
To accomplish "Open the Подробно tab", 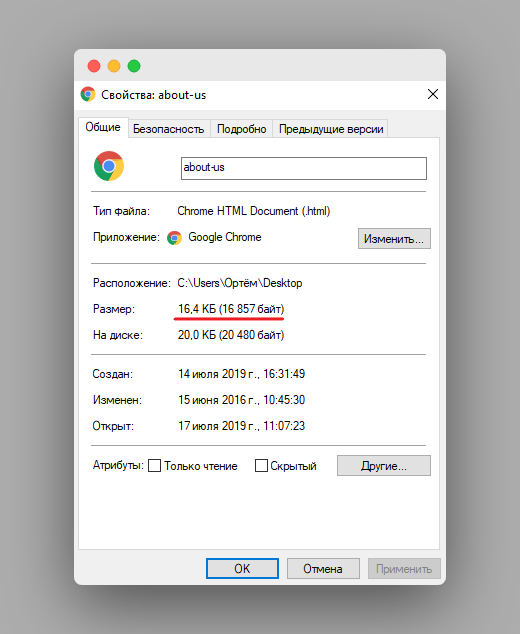I will pyautogui.click(x=241, y=129).
